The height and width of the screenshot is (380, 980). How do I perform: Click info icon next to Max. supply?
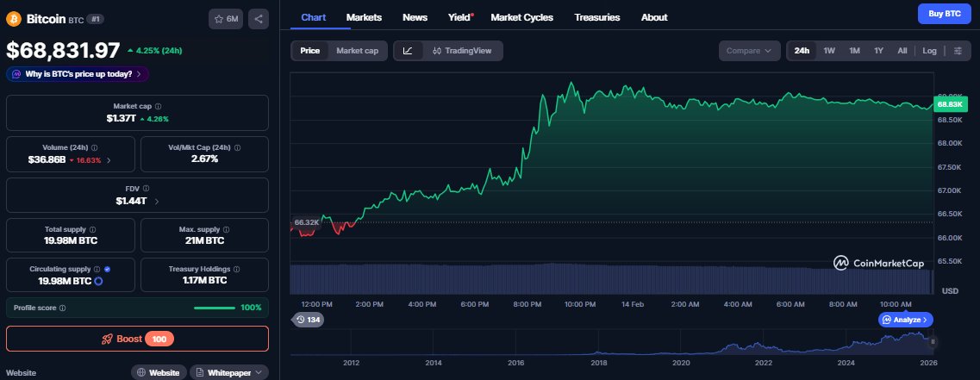pos(226,230)
